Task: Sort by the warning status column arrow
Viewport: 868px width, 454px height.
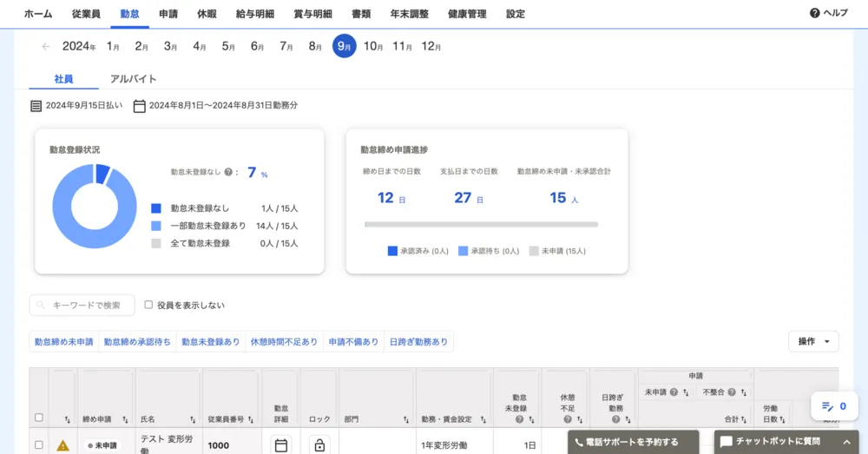Action: point(68,419)
